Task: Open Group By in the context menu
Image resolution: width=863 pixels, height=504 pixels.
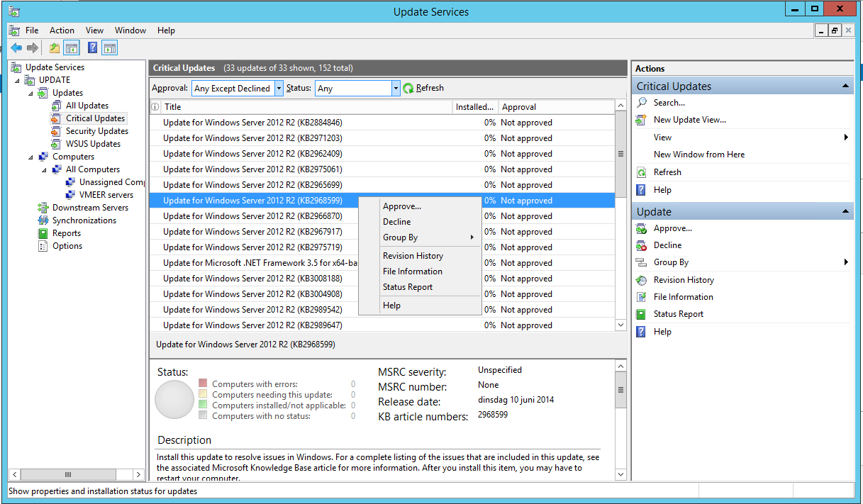Action: click(x=420, y=237)
